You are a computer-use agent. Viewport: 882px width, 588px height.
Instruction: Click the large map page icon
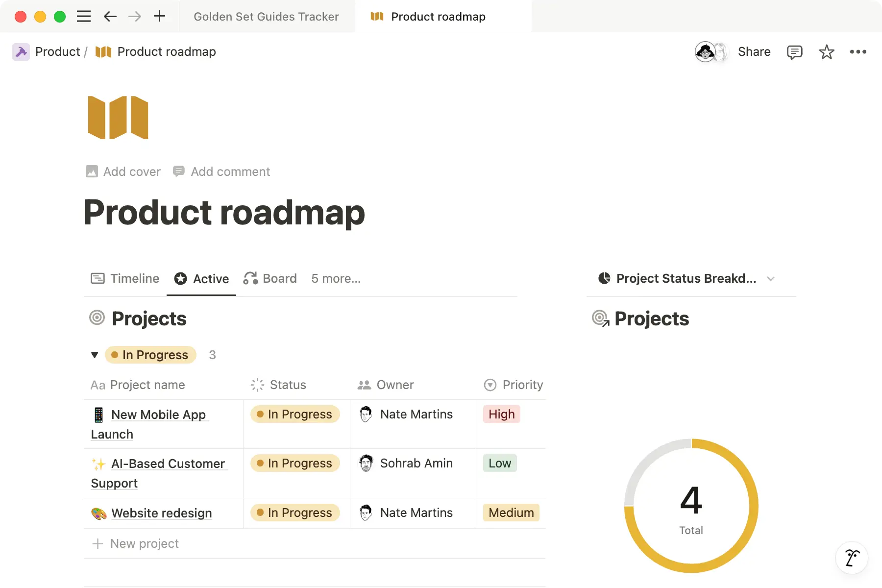(118, 117)
